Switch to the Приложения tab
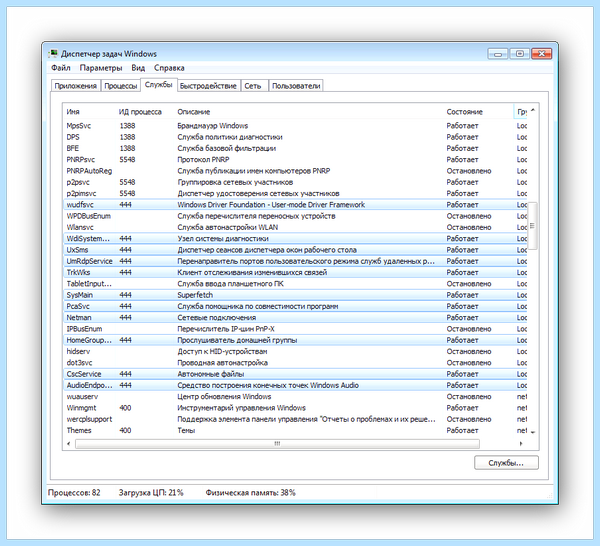Screen dimensions: 600x546 (75, 86)
